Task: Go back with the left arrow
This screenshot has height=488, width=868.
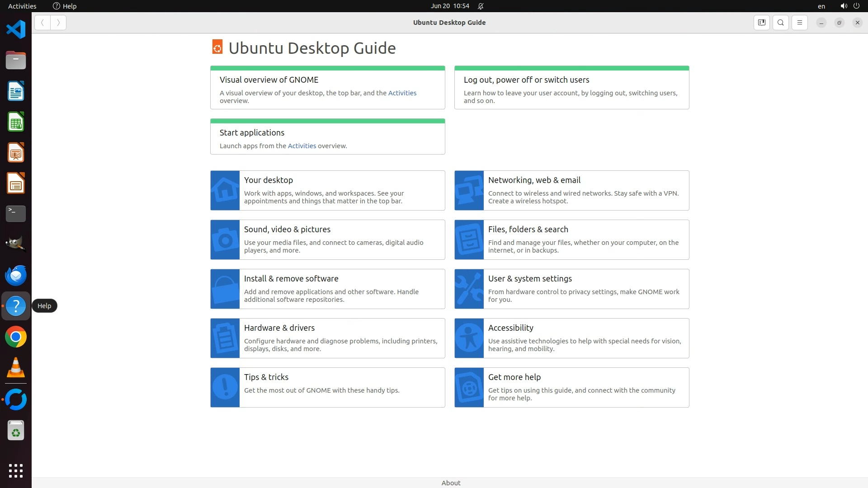Action: pos(42,23)
